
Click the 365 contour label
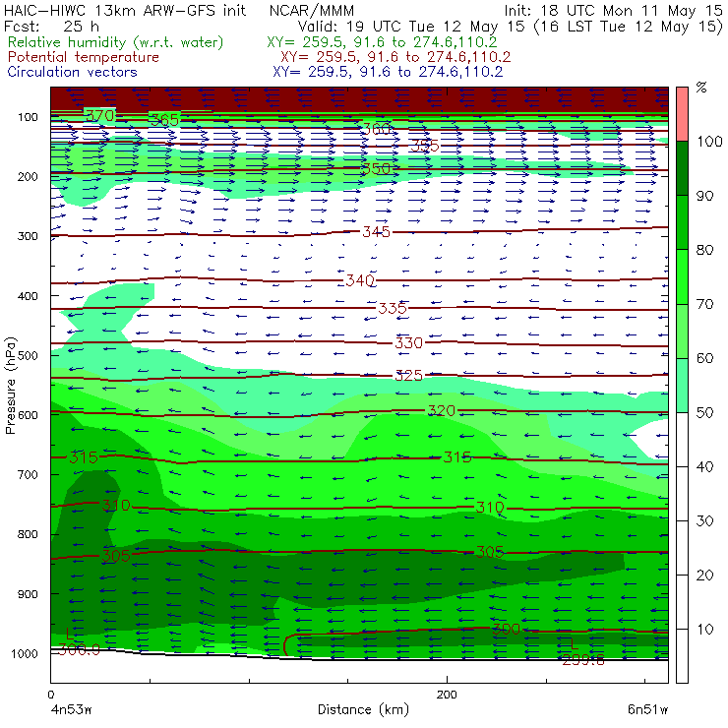point(165,120)
